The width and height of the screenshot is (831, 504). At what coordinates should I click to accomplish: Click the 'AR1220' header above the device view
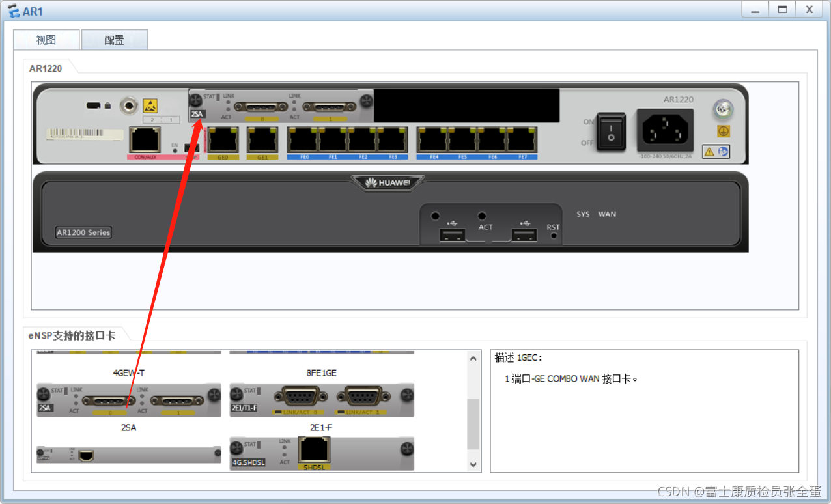coord(46,68)
